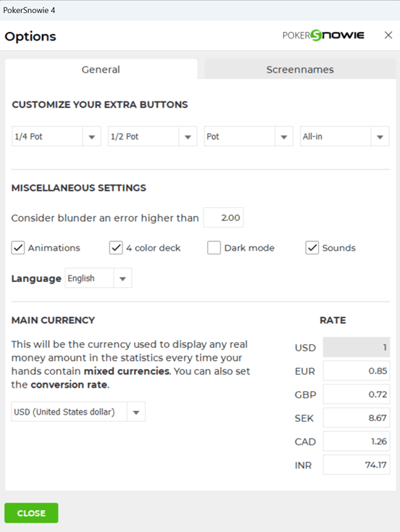Switch to the General tab
This screenshot has height=532, width=400.
pos(101,69)
